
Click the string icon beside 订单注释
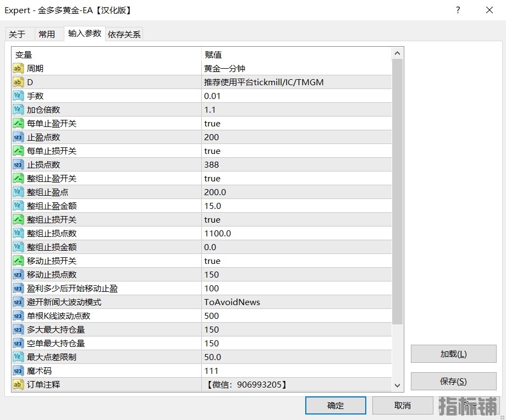pos(18,384)
